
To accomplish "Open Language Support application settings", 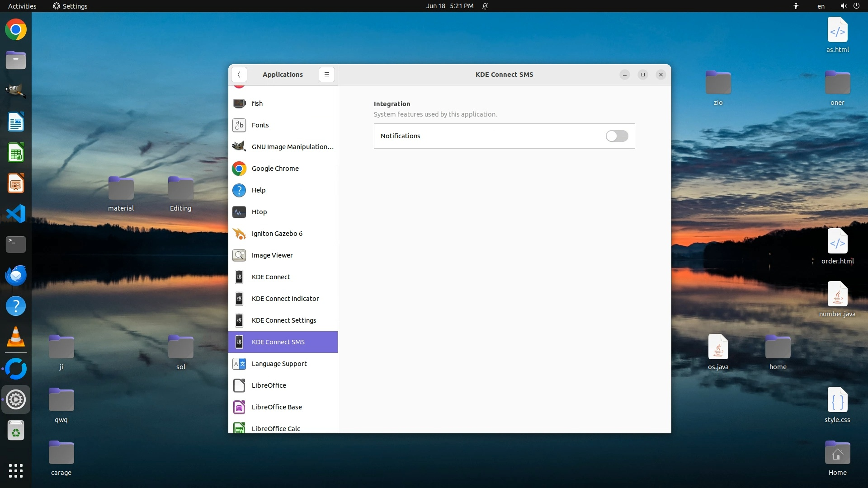I will pyautogui.click(x=279, y=364).
